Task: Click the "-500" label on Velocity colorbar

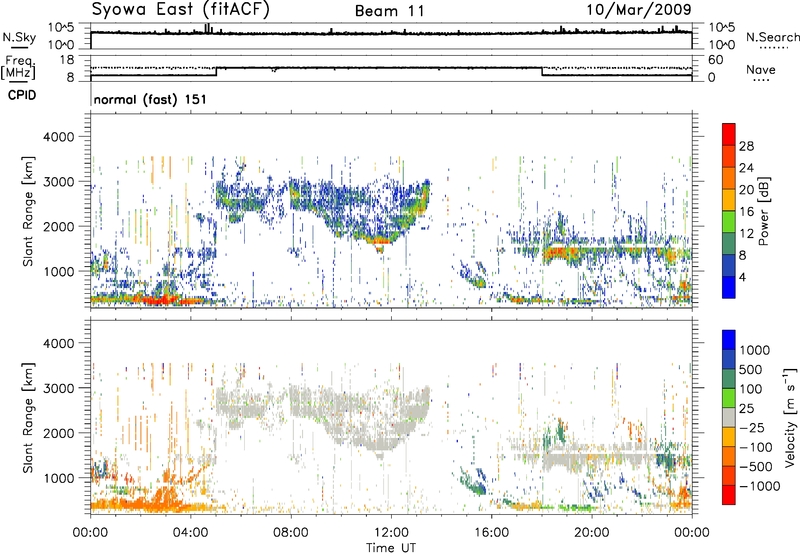Action: (758, 466)
